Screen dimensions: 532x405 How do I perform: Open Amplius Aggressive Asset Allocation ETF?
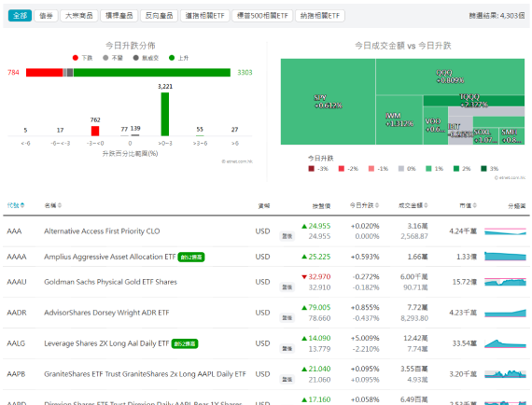tap(110, 257)
